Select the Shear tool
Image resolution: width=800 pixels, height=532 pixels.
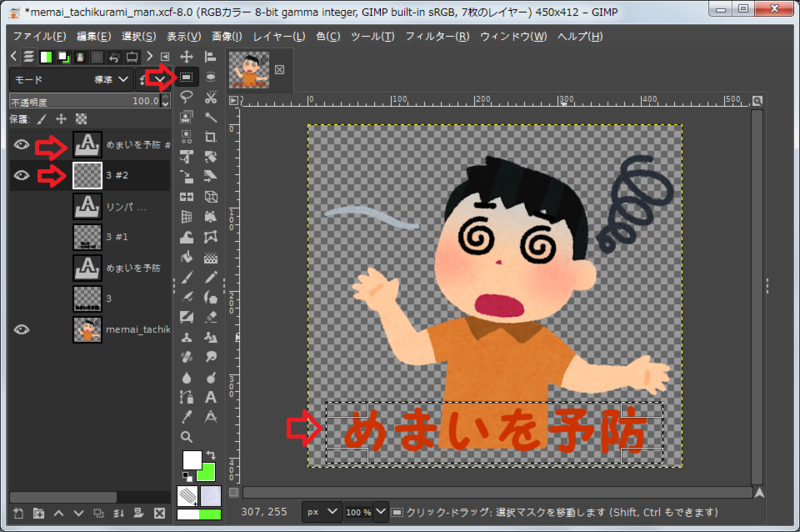coord(210,176)
